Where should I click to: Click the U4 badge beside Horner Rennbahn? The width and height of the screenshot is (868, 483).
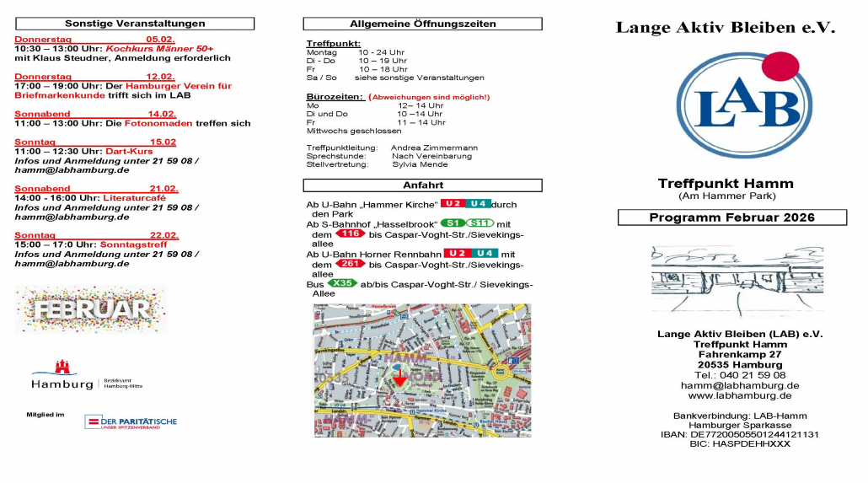pyautogui.click(x=485, y=253)
